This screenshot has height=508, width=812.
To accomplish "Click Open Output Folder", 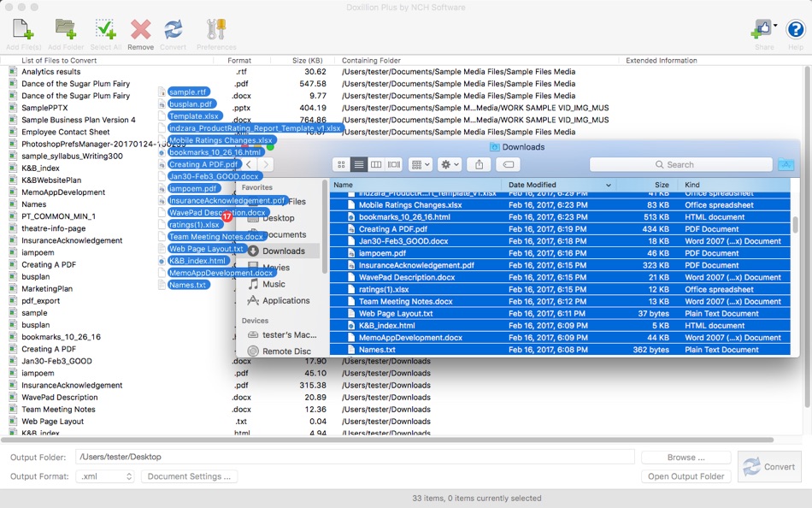I will [685, 476].
